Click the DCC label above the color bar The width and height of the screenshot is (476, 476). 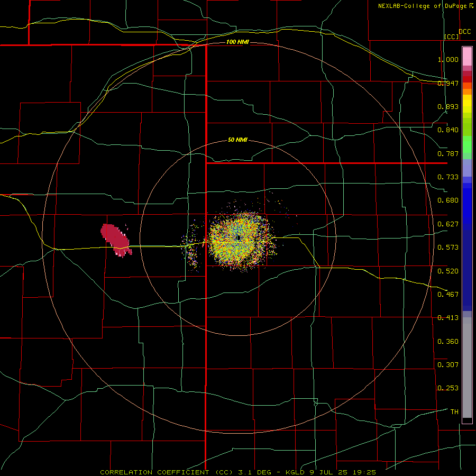click(465, 32)
